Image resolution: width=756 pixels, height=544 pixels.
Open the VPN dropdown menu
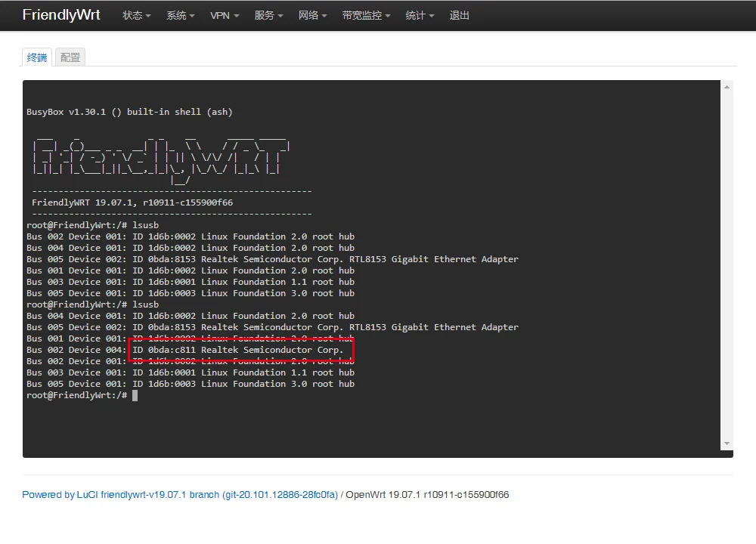225,15
